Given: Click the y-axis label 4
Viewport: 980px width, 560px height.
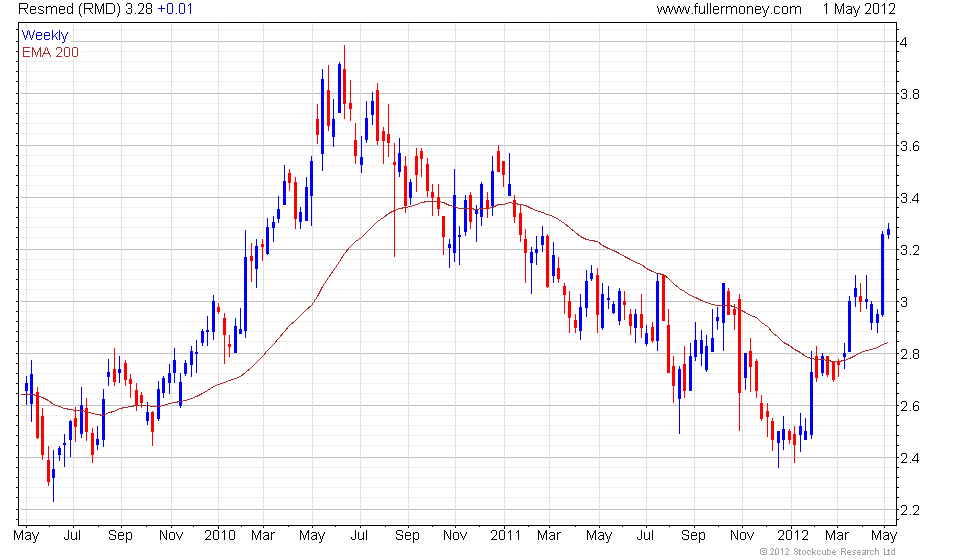Looking at the screenshot, I should pyautogui.click(x=904, y=42).
